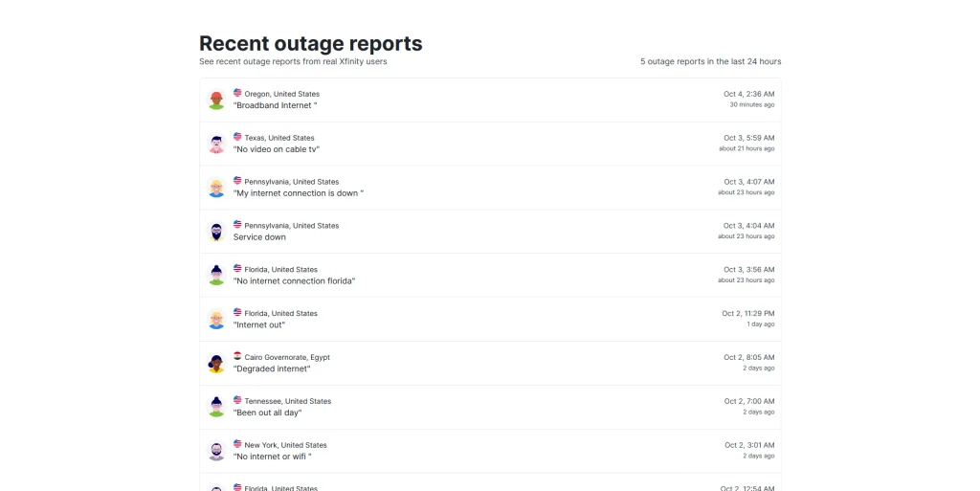
Task: Click the avatar beside "Been out all day"
Action: 216,408
